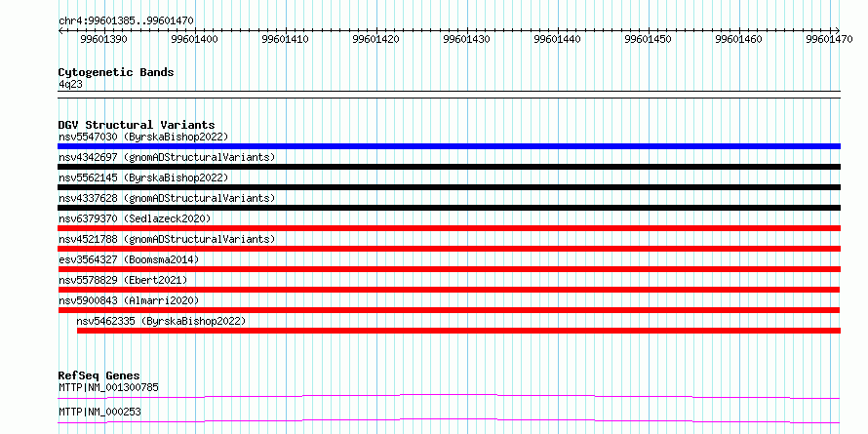The width and height of the screenshot is (868, 434).
Task: Select the black nsv4337628 variant bar
Action: [449, 208]
